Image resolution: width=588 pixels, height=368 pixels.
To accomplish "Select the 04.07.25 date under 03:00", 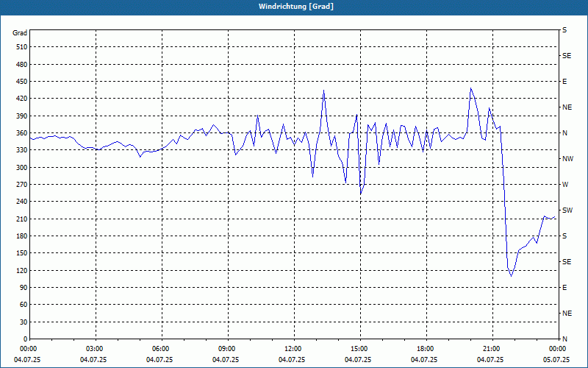I will click(x=93, y=360).
